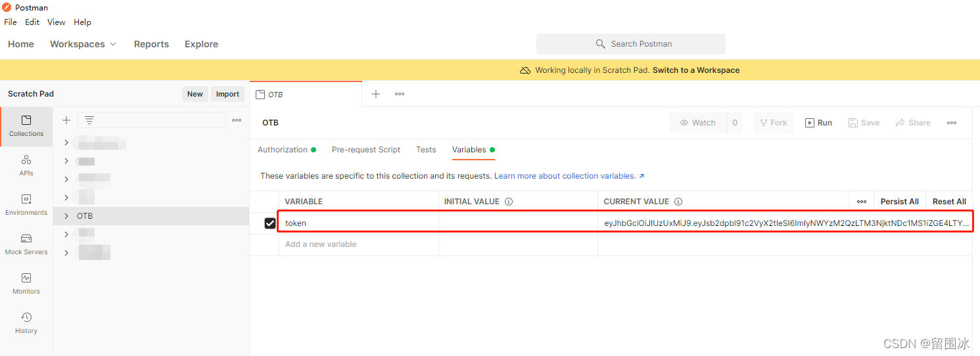Open tab options ellipsis next to new tab
Viewport: 980px width, 356px height.
tap(400, 94)
